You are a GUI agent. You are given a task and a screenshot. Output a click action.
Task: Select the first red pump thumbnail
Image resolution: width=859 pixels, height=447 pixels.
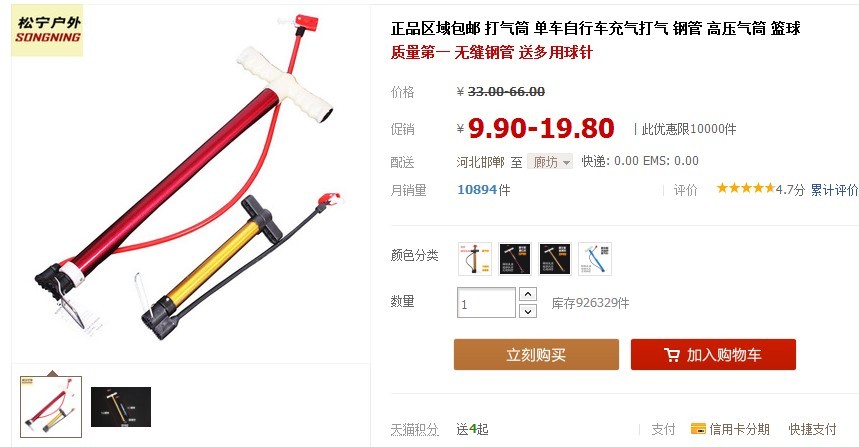[x=51, y=407]
